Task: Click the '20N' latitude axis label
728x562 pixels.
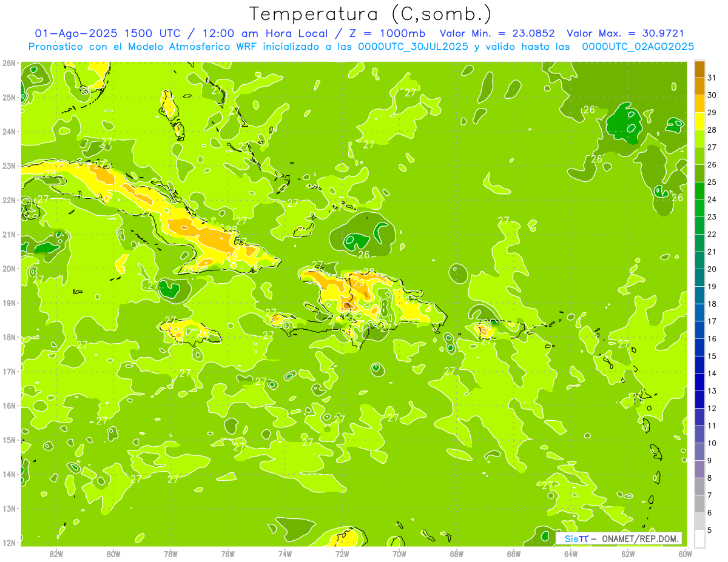Action: [x=9, y=269]
